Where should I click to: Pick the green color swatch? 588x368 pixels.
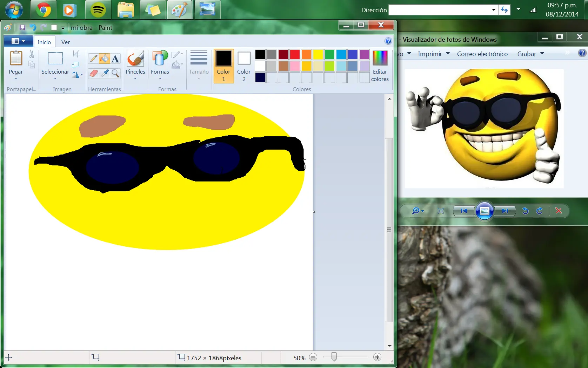click(329, 54)
